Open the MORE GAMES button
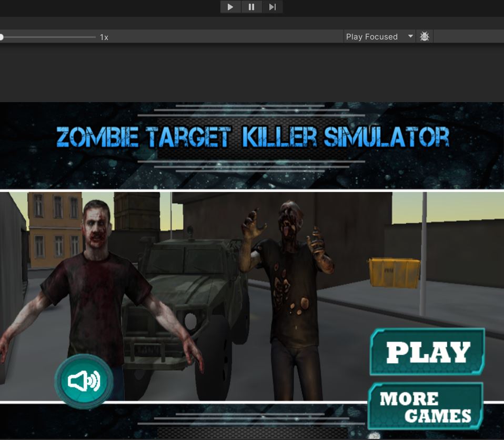Screen dimensions: 504x440 426,407
